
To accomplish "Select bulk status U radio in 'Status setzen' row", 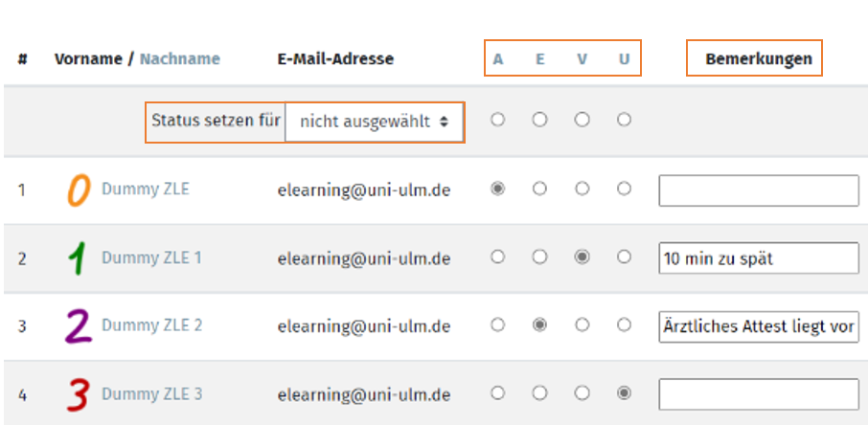I will (x=624, y=120).
